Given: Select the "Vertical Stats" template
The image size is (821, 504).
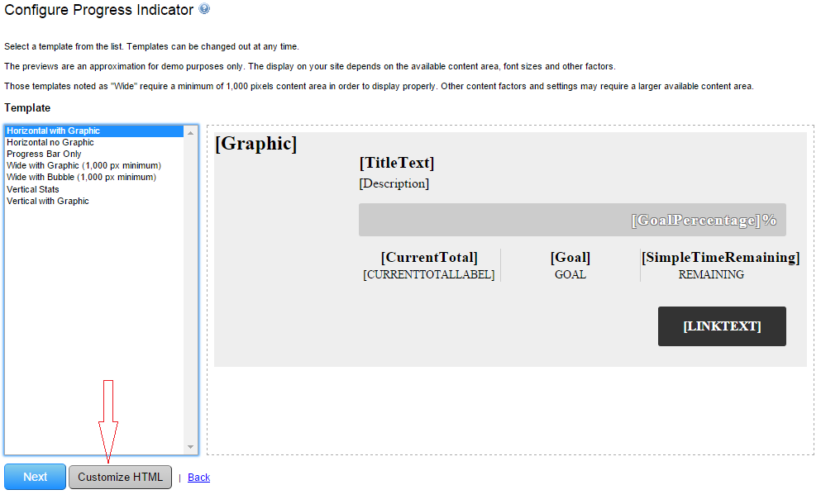Looking at the screenshot, I should point(32,189).
